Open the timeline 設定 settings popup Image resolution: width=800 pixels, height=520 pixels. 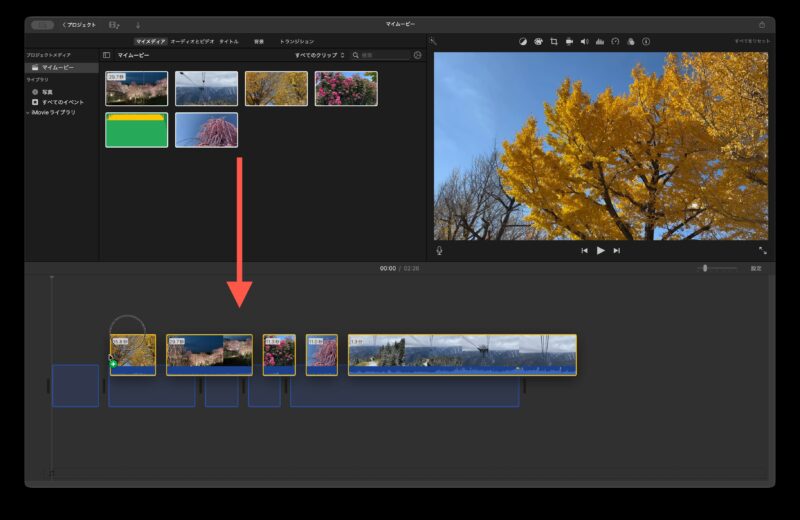point(756,268)
